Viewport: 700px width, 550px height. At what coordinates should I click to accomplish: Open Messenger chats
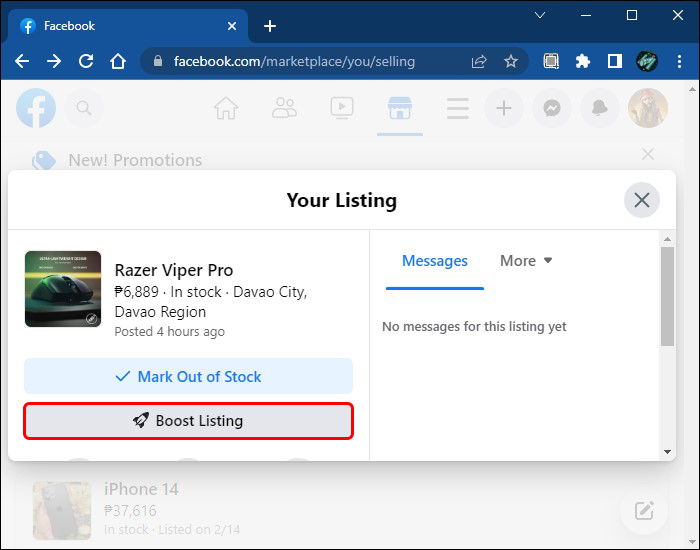[x=552, y=108]
